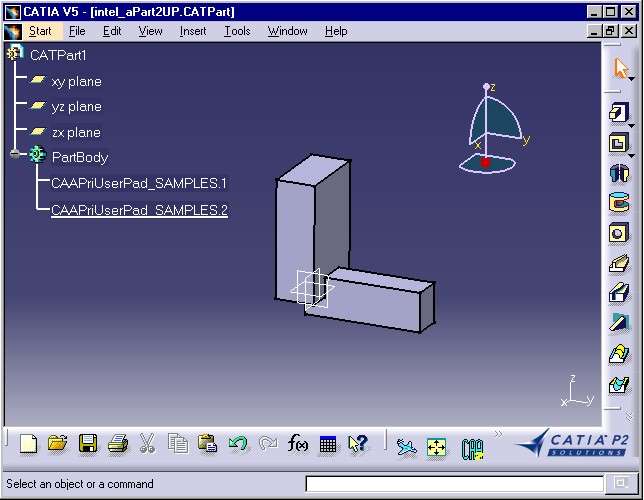
Task: Launch the CAA sample command icon
Action: [x=472, y=449]
